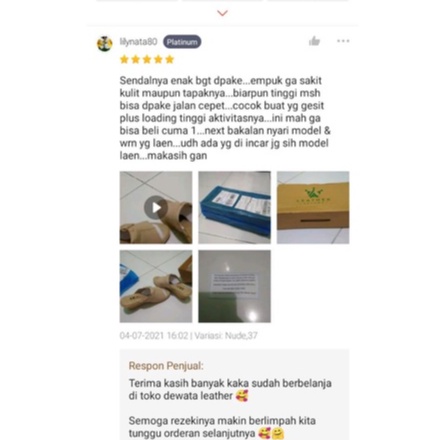View the sandals with box photo
The image size is (440, 440).
pyautogui.click(x=156, y=286)
